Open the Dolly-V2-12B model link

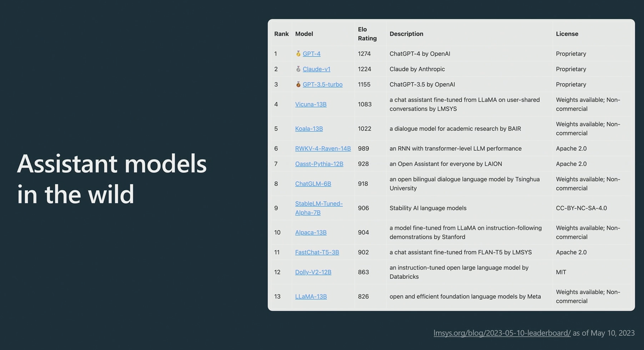(313, 272)
